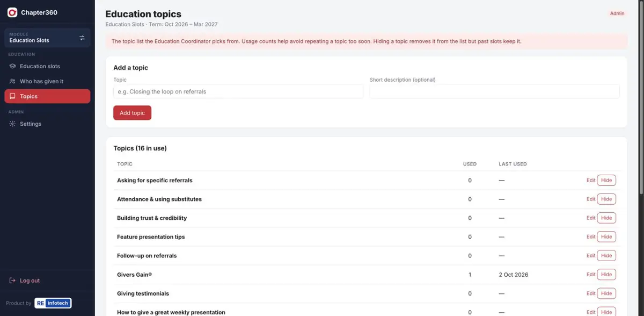The width and height of the screenshot is (644, 316).
Task: Focus the Topic name input field
Action: (238, 91)
